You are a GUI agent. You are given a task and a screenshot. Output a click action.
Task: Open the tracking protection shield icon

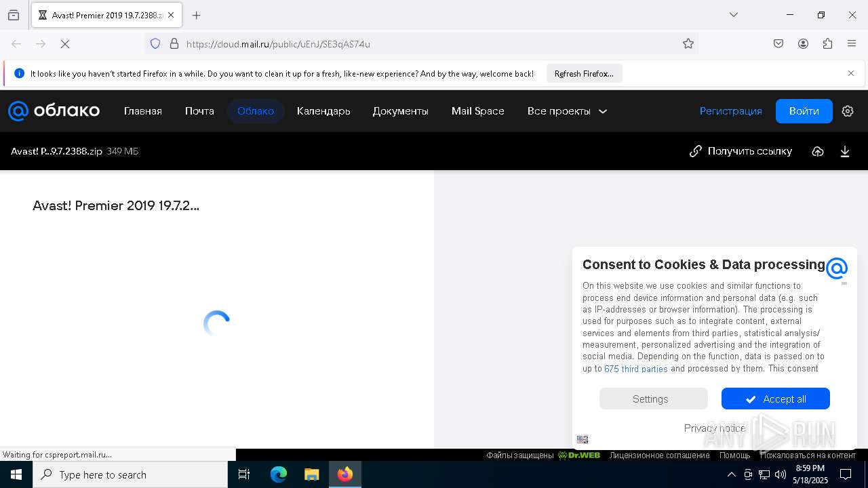(155, 44)
